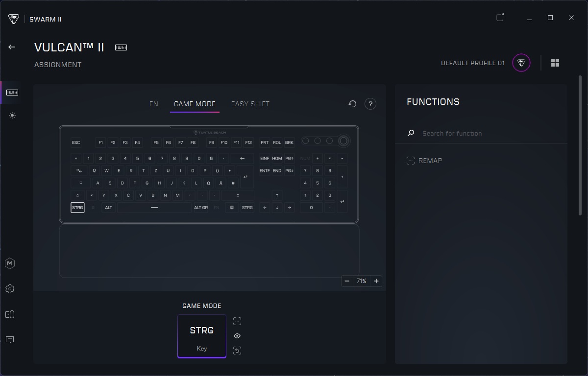The width and height of the screenshot is (588, 376).
Task: Click the search magnifier icon in Functions
Action: click(x=411, y=133)
